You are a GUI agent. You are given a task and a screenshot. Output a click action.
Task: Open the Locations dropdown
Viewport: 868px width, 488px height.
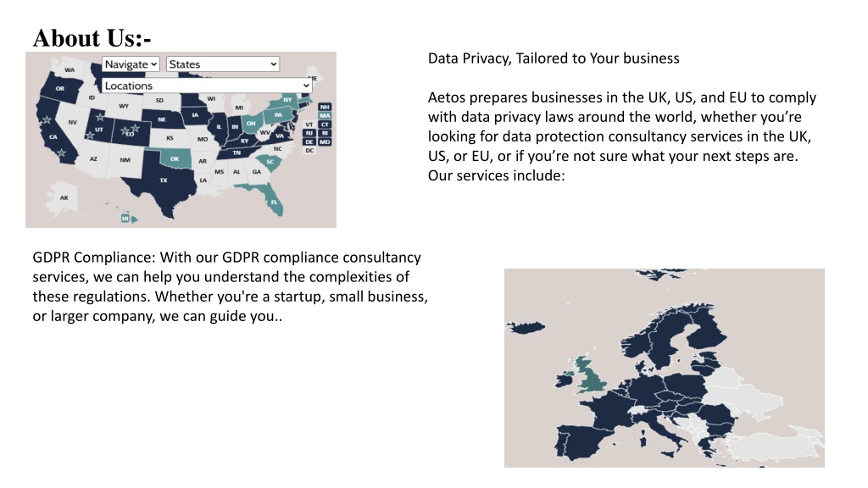pyautogui.click(x=207, y=86)
